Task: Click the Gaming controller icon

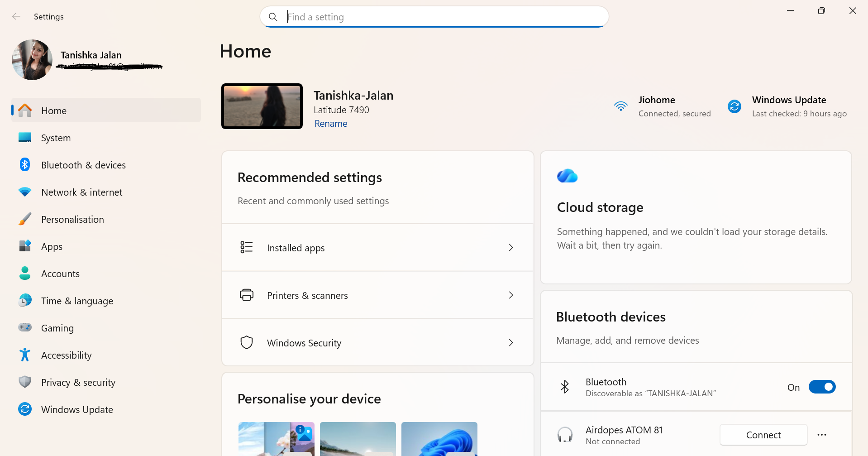Action: pyautogui.click(x=25, y=327)
